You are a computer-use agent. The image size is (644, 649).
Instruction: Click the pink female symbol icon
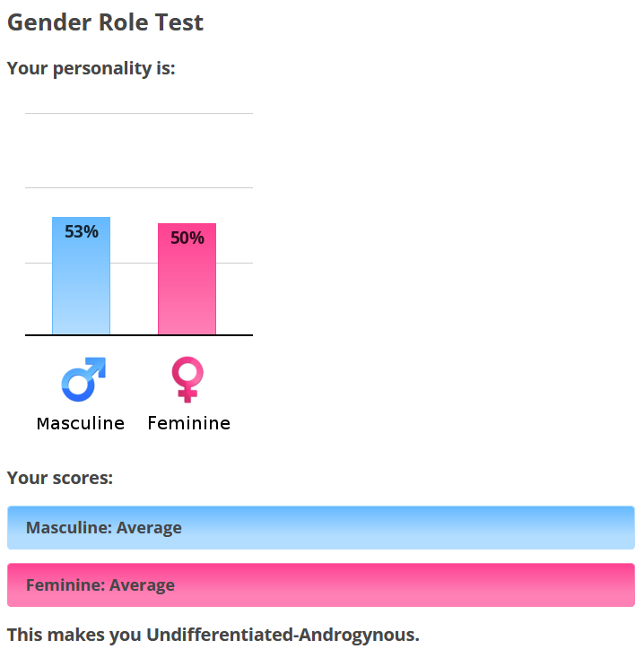tap(187, 379)
